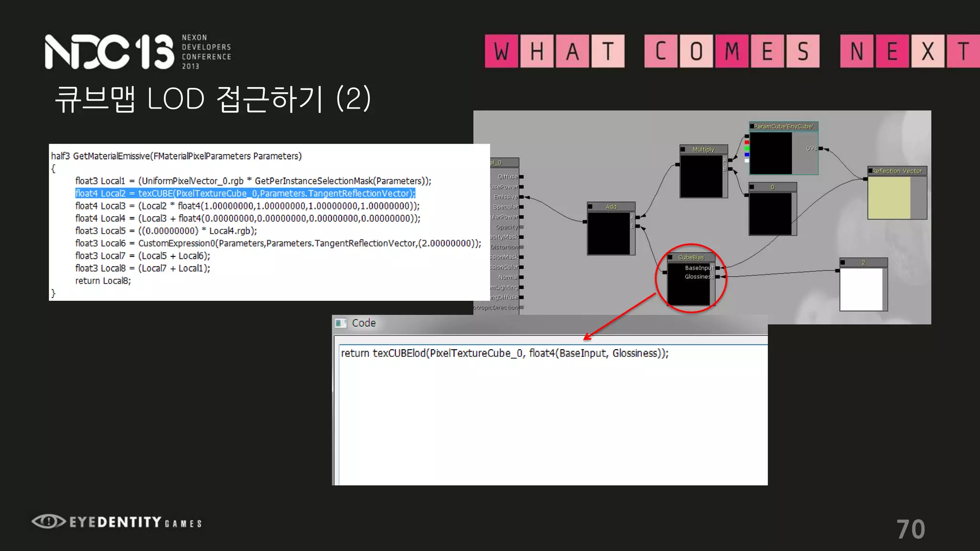
Task: Toggle the Add node's header preview square
Action: 590,207
